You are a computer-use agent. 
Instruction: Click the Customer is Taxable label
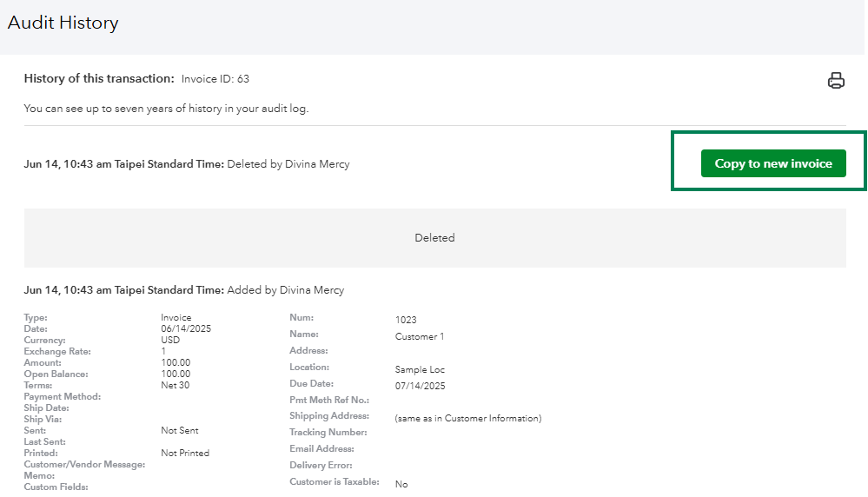(x=335, y=481)
